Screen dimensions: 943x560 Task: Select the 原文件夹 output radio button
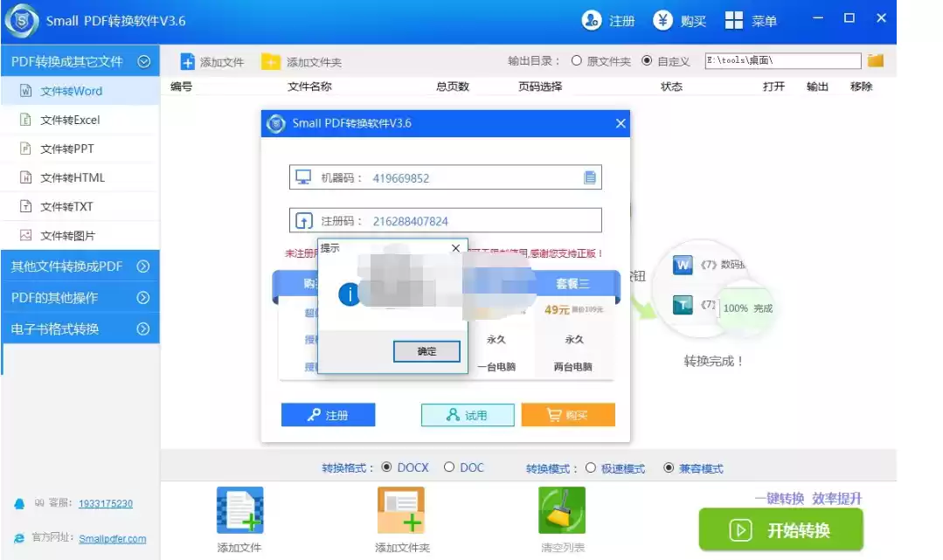(x=577, y=61)
